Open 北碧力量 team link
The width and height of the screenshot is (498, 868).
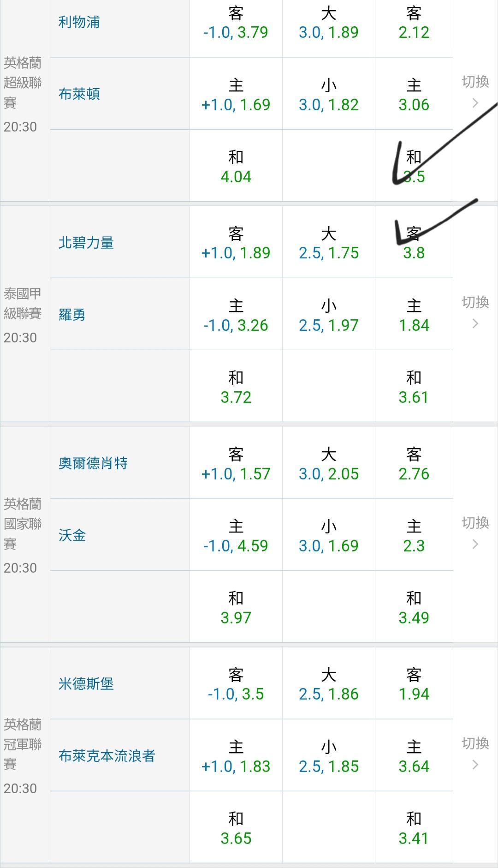coord(86,243)
